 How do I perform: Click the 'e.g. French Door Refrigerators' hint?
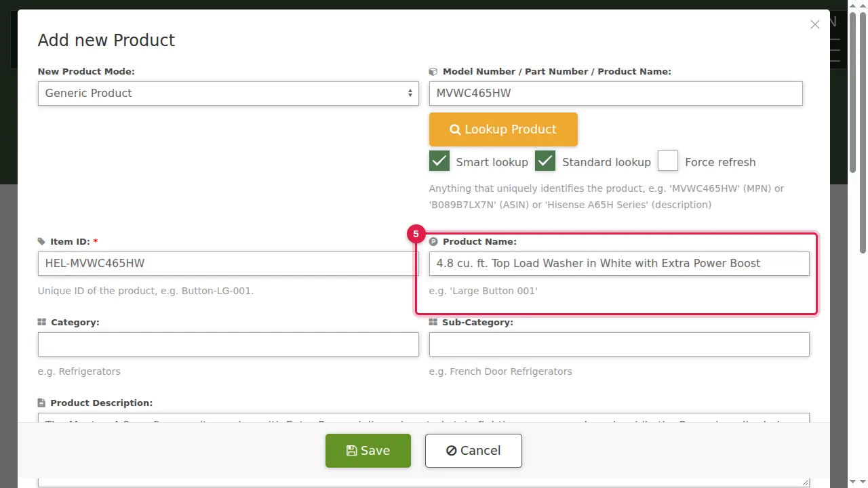(x=500, y=371)
